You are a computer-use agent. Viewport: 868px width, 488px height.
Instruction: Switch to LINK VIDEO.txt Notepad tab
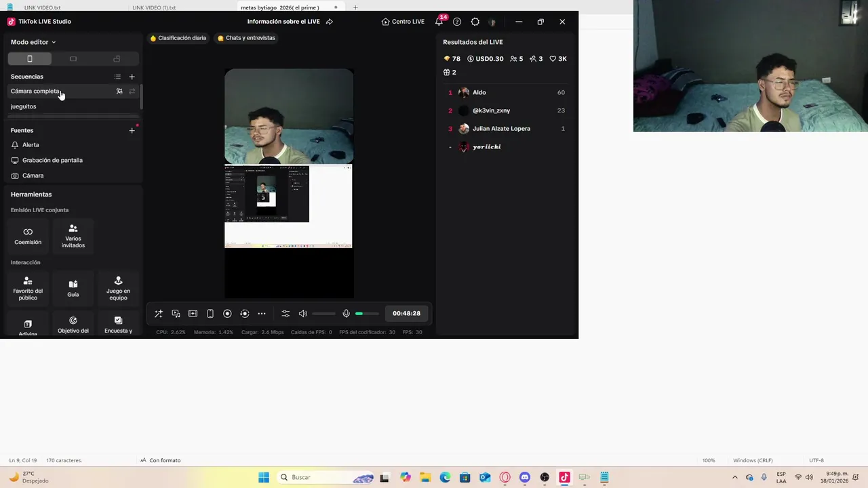pos(42,7)
